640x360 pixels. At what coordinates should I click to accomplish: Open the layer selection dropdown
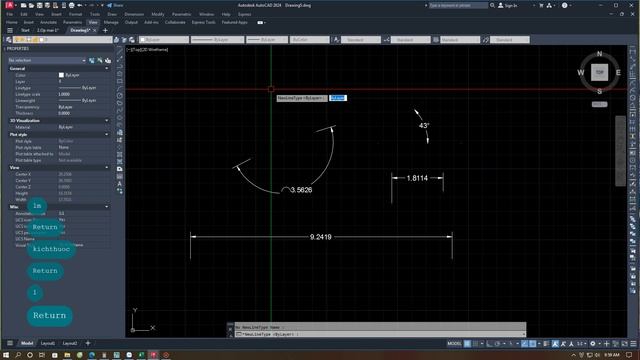click(x=63, y=40)
